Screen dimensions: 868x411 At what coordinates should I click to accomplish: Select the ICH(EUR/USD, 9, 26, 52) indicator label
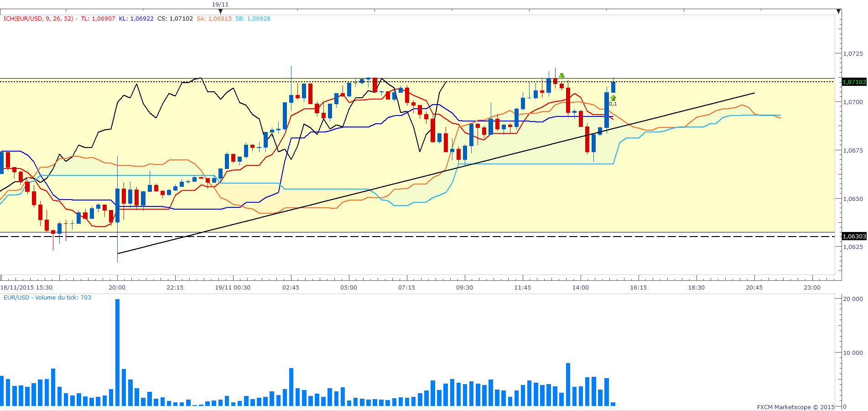tap(38, 19)
